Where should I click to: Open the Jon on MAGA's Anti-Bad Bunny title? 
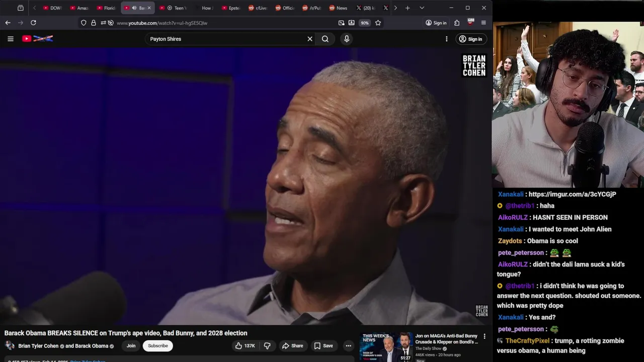446,339
